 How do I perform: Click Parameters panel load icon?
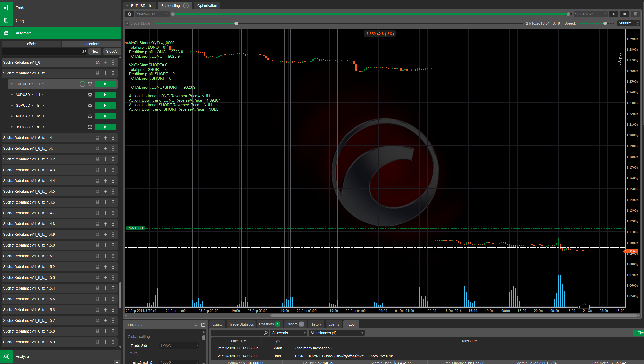196,325
